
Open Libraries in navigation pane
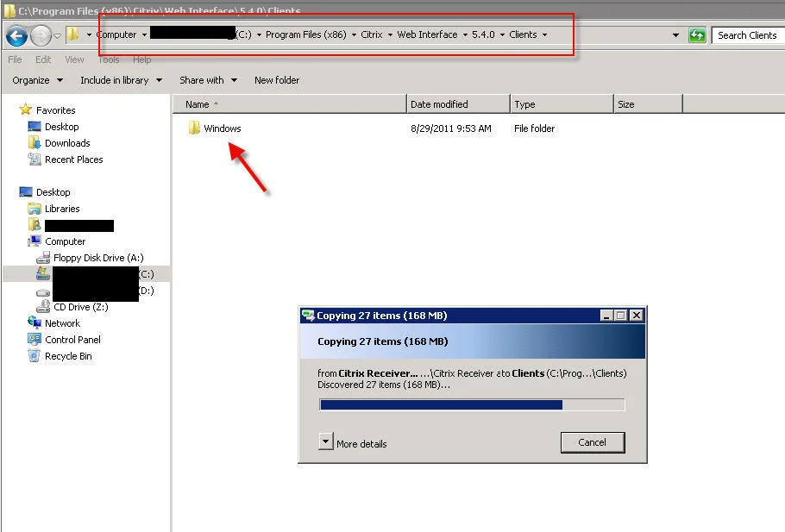pos(62,209)
